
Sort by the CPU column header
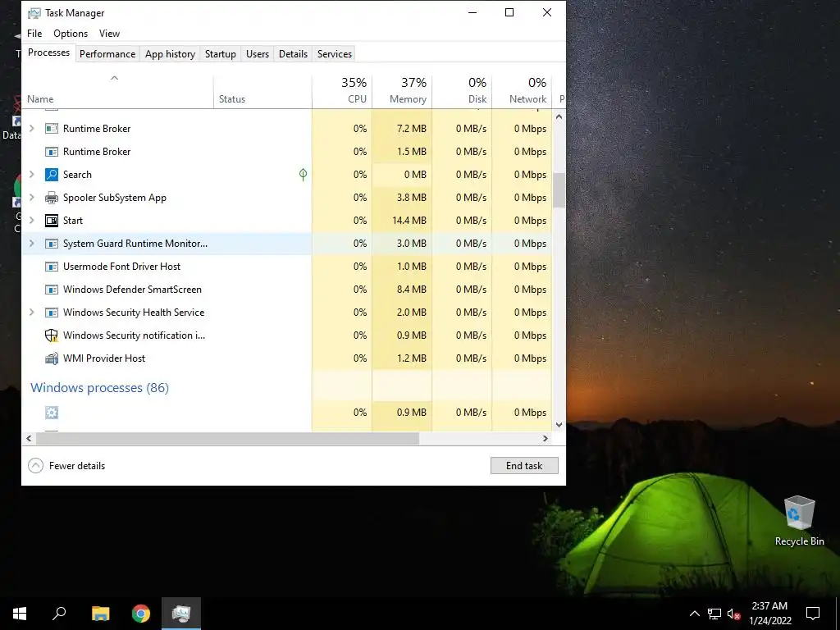pyautogui.click(x=342, y=91)
